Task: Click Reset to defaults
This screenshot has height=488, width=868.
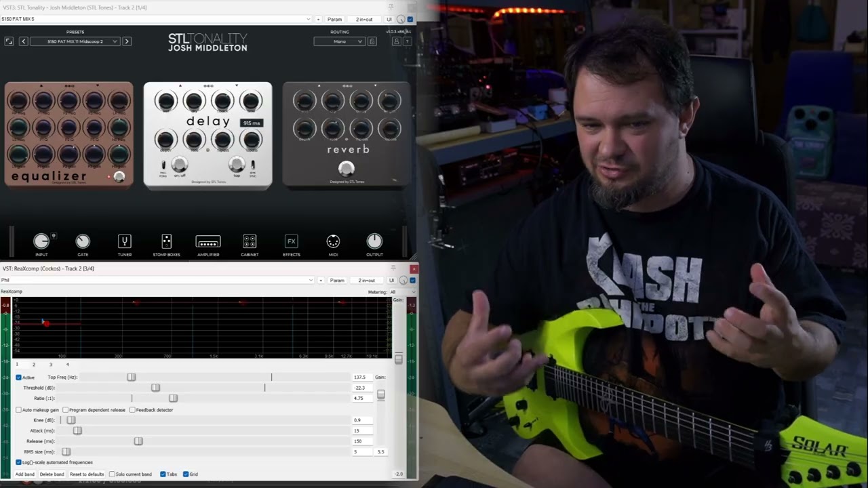Action: click(x=87, y=474)
